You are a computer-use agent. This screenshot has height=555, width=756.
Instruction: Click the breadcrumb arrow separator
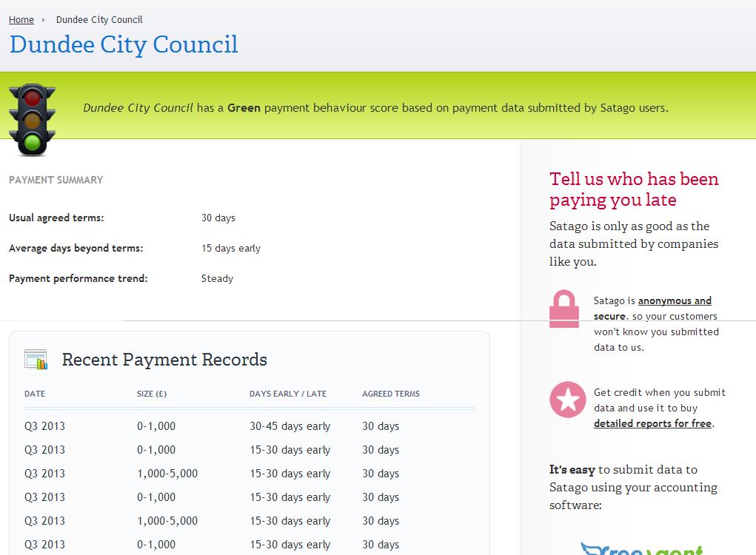[x=44, y=20]
